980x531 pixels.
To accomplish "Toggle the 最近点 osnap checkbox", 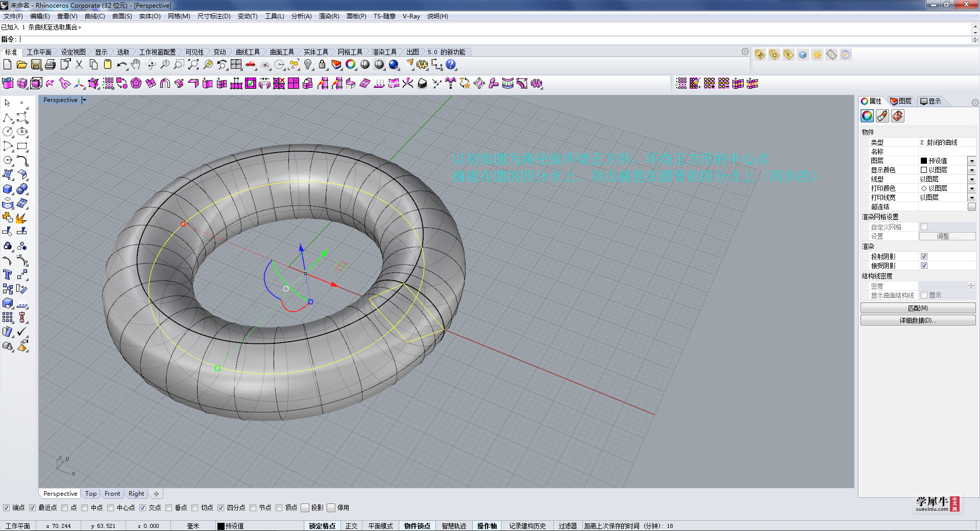I will [32, 508].
